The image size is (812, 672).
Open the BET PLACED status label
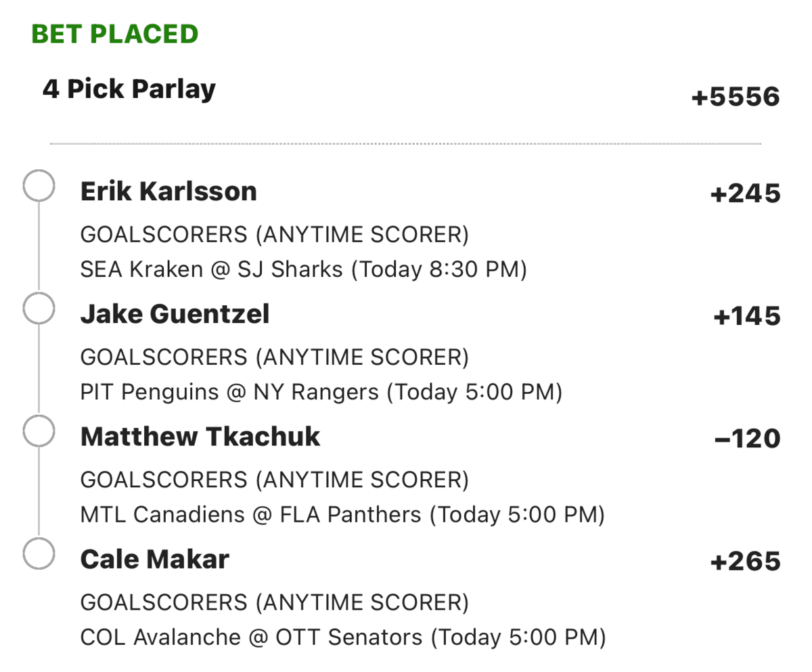[114, 34]
